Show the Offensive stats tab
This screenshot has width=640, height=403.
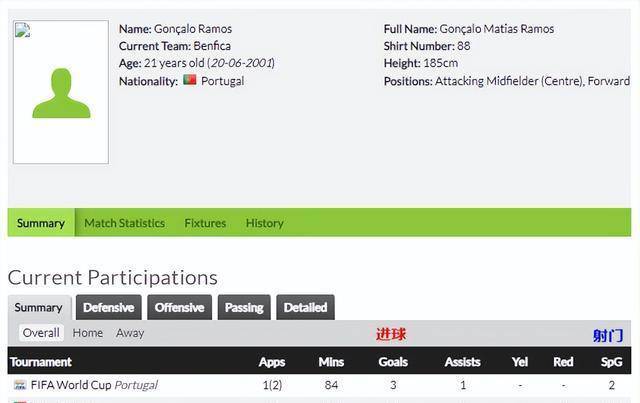[179, 307]
